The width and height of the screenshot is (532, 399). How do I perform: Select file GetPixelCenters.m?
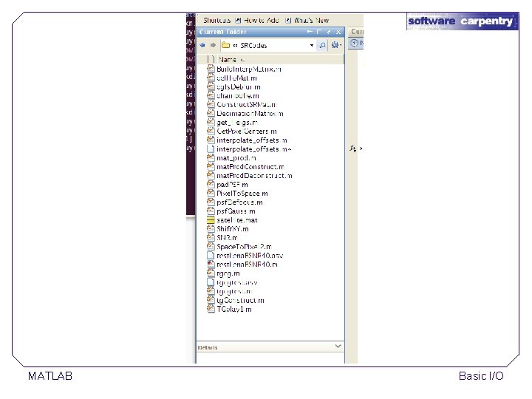click(247, 131)
